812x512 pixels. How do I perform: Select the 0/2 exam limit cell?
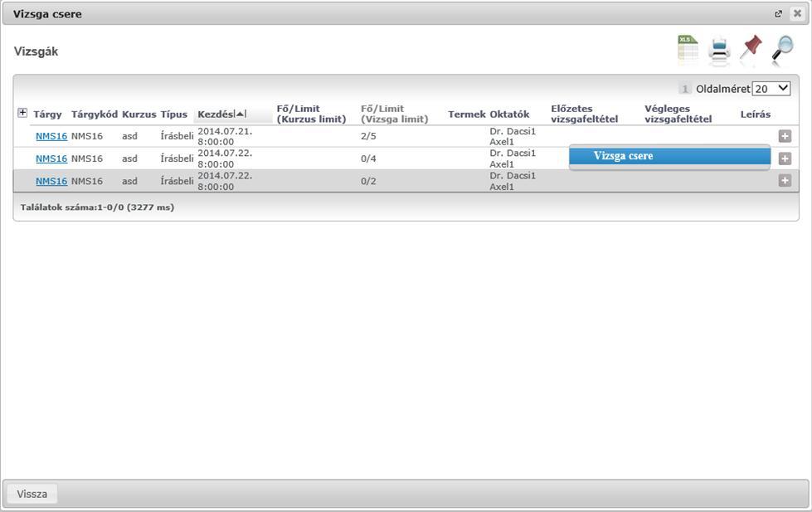click(x=368, y=181)
